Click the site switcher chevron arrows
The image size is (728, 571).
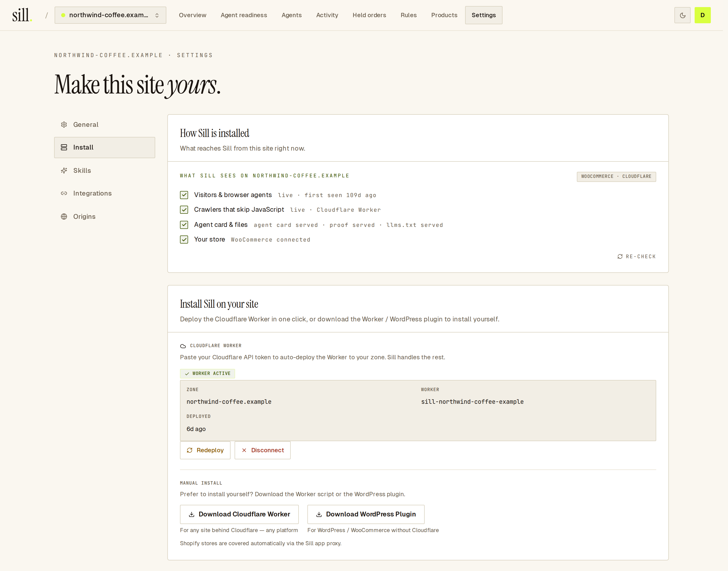(157, 15)
